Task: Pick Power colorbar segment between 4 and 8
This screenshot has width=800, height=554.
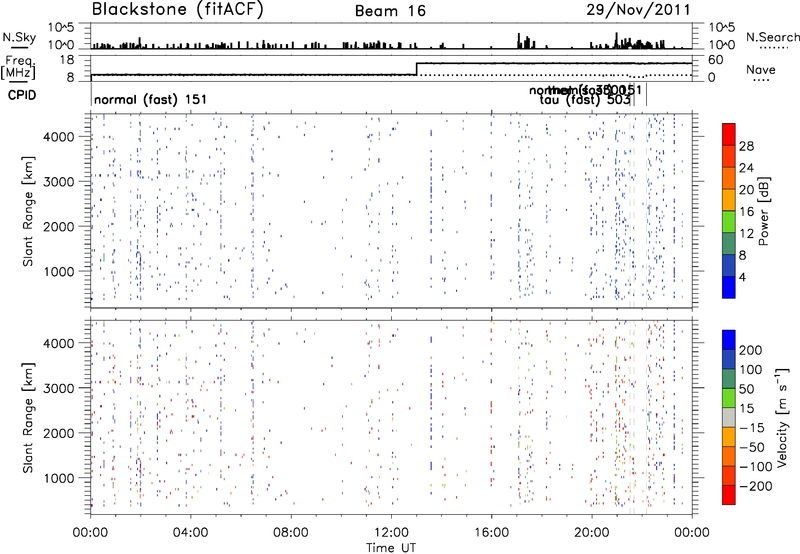Action: [729, 265]
